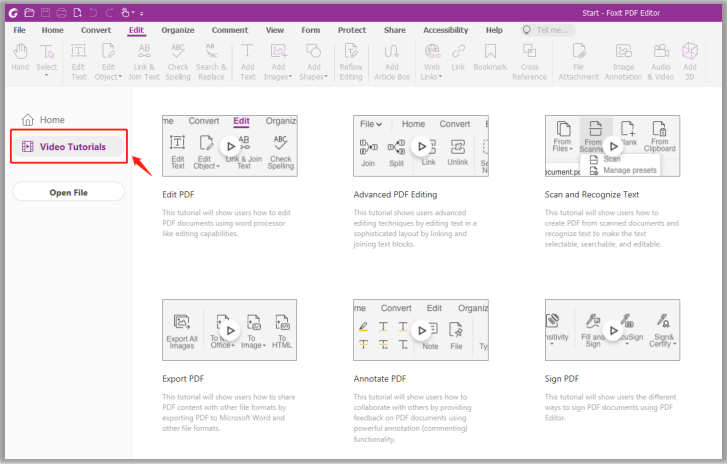The width and height of the screenshot is (727, 464).
Task: Click the Sign PDF title text
Action: [561, 379]
